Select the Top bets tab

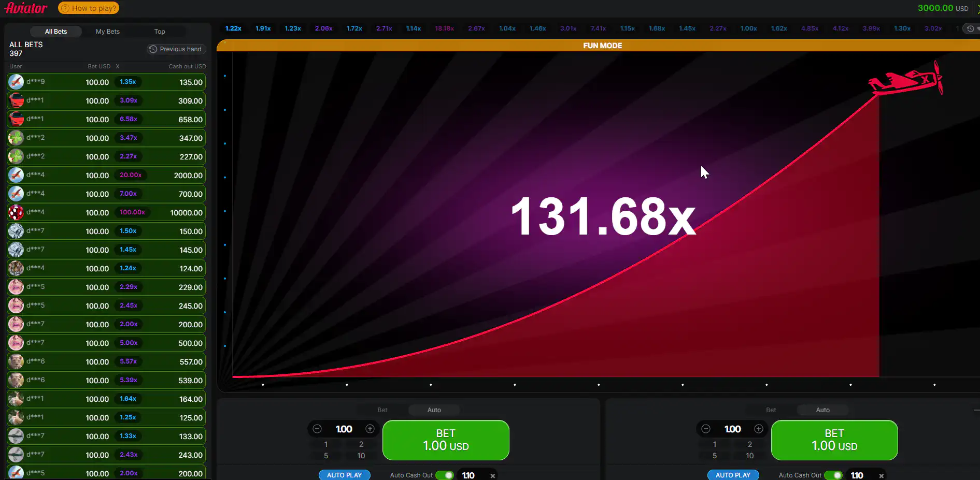159,31
